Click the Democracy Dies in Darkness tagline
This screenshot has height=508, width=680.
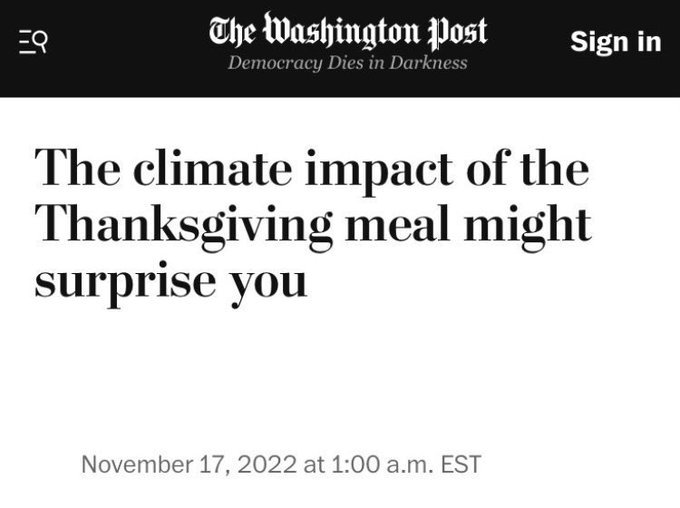pos(348,63)
